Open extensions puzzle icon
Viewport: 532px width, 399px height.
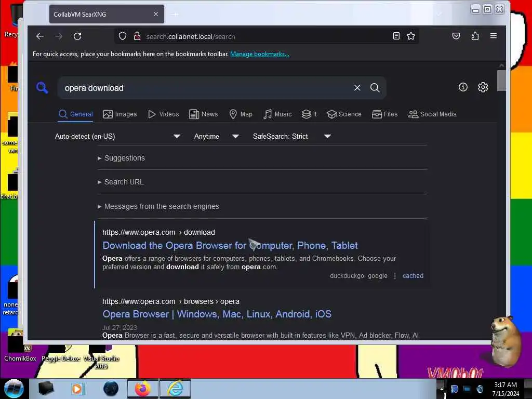475,36
